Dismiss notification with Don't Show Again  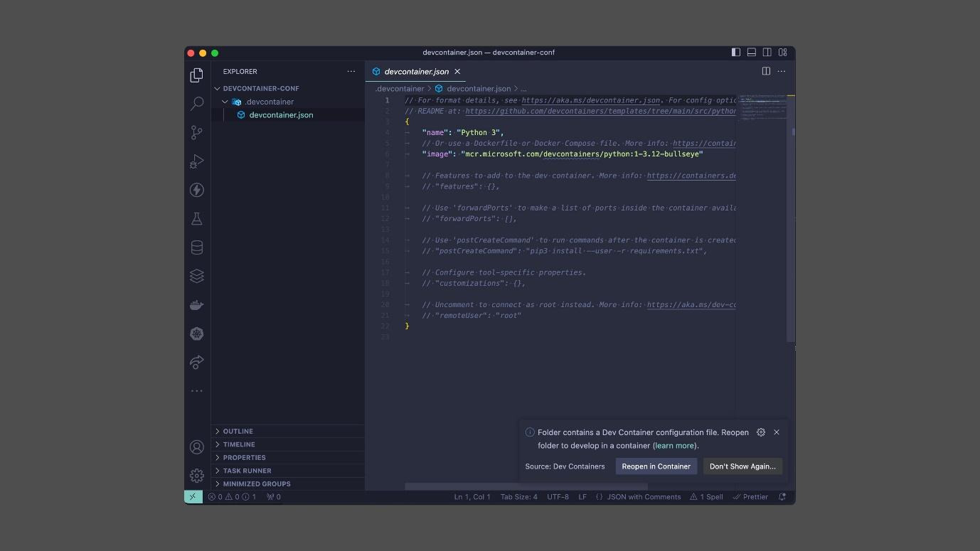[x=742, y=466]
